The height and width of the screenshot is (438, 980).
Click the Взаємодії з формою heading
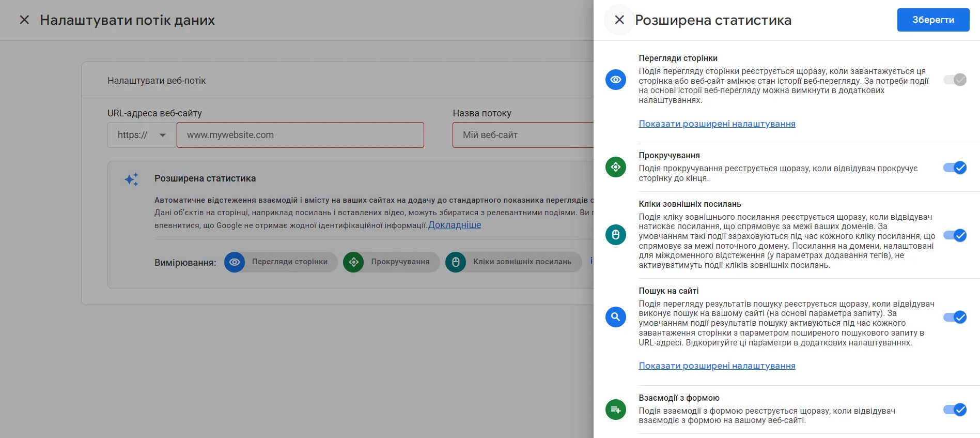[x=679, y=398]
